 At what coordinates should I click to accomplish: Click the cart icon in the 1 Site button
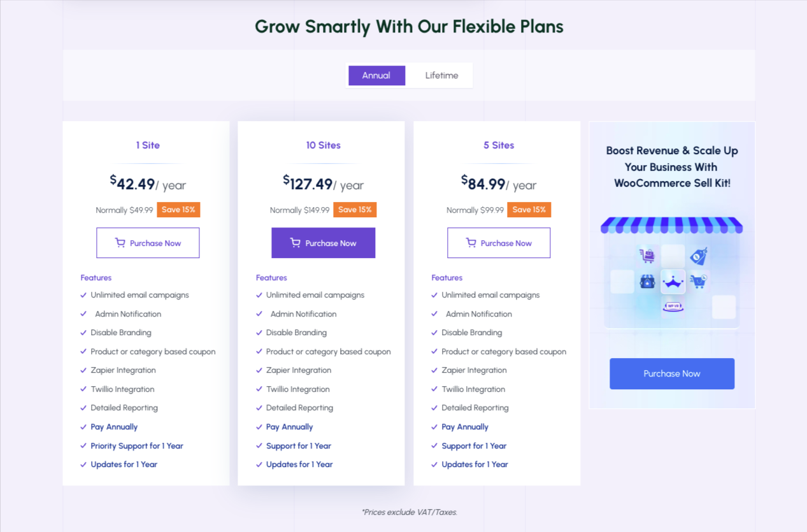tap(120, 243)
